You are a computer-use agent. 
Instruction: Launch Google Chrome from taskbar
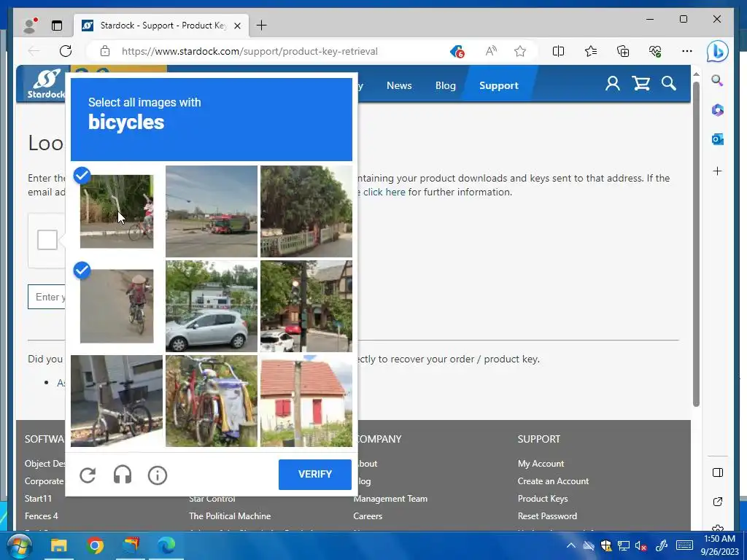point(95,545)
